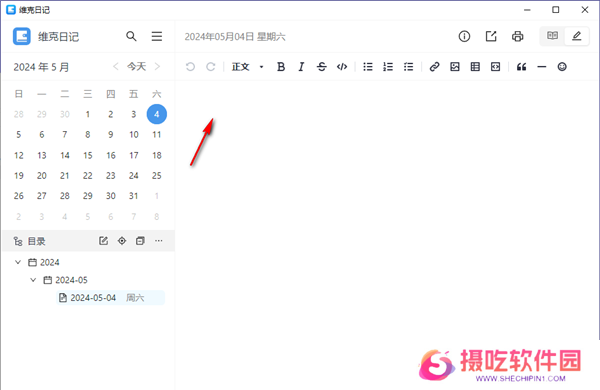This screenshot has width=600, height=390.
Task: Locate current diary with target icon
Action: click(122, 241)
